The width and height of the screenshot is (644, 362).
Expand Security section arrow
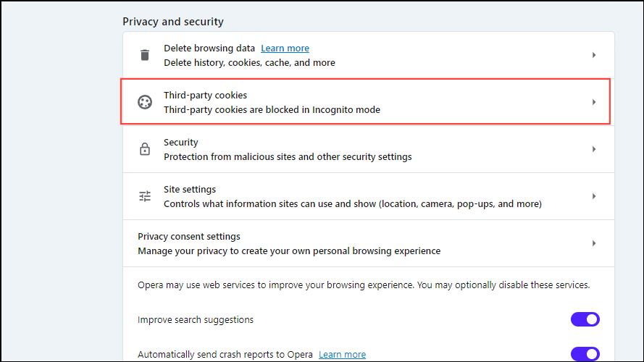coord(594,149)
